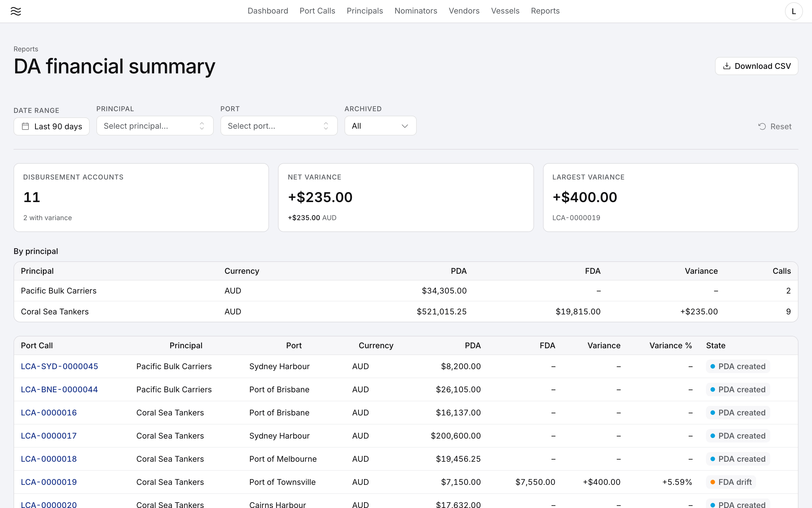Click the $7,550.00 FDA value
The height and width of the screenshot is (508, 812).
pos(535,482)
